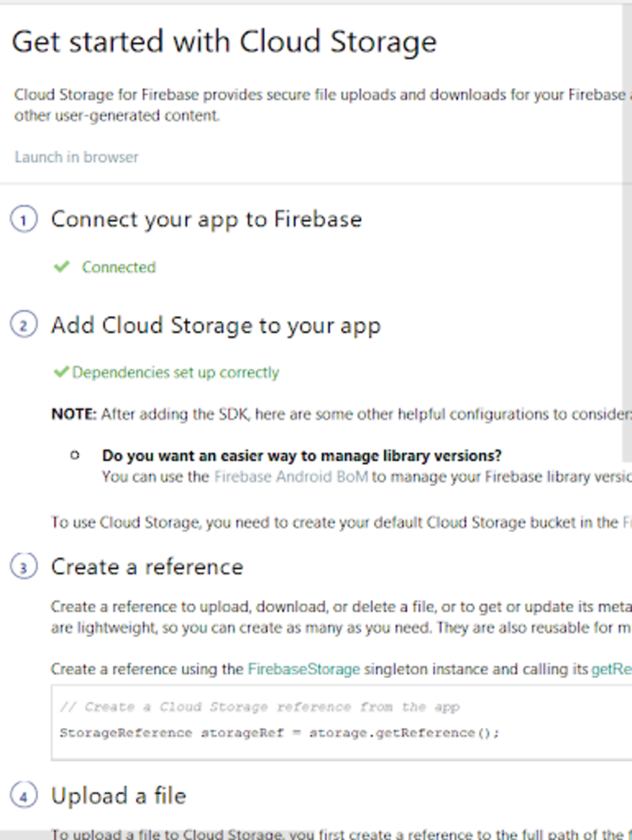Screen dimensions: 632x840
Task: Click the step 1 circled number icon
Action: pos(24,219)
